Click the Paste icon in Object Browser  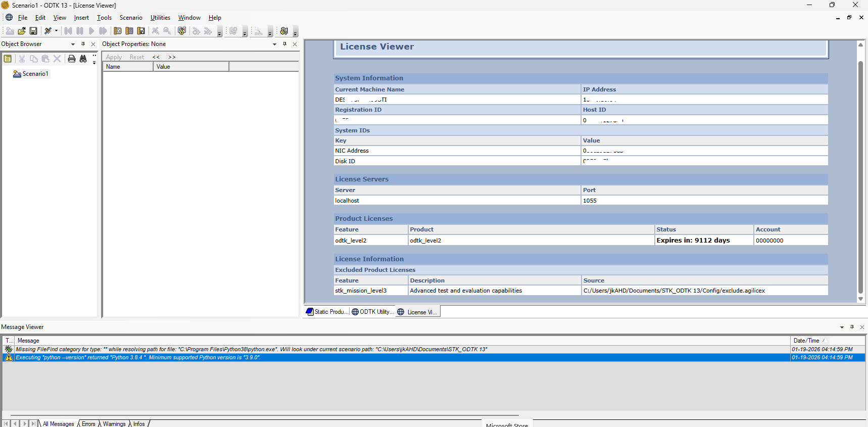pos(45,59)
